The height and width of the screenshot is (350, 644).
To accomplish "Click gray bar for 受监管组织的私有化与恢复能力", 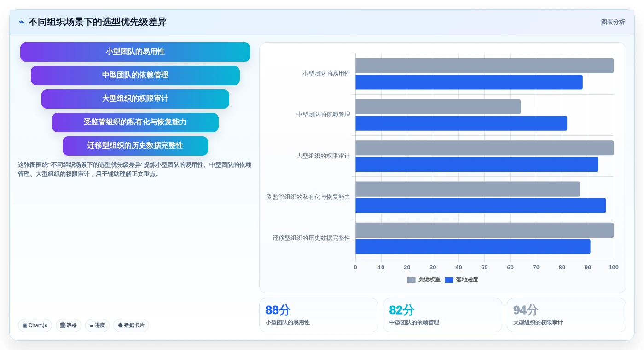I will [468, 189].
